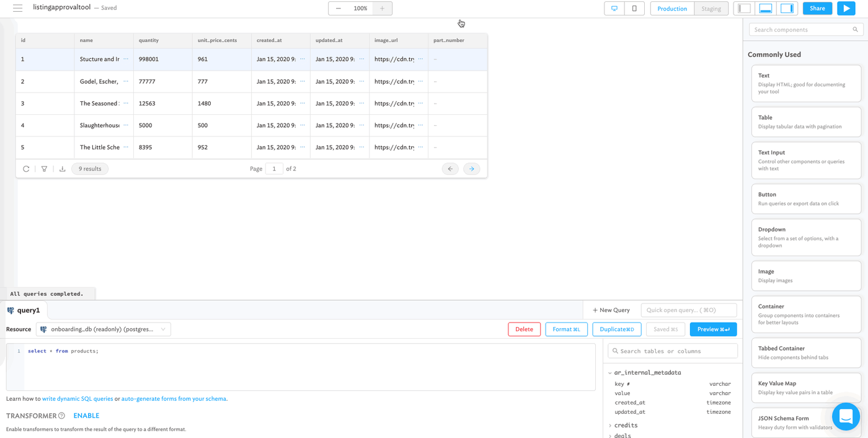Open the Intercom chat bubble
The height and width of the screenshot is (438, 868).
click(846, 417)
